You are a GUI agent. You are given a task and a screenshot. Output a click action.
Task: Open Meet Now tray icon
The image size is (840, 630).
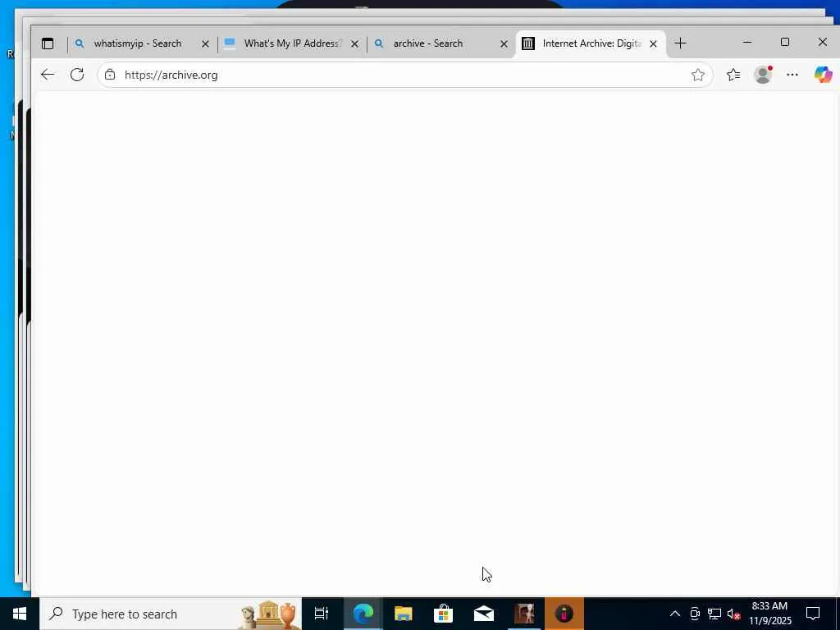click(695, 614)
